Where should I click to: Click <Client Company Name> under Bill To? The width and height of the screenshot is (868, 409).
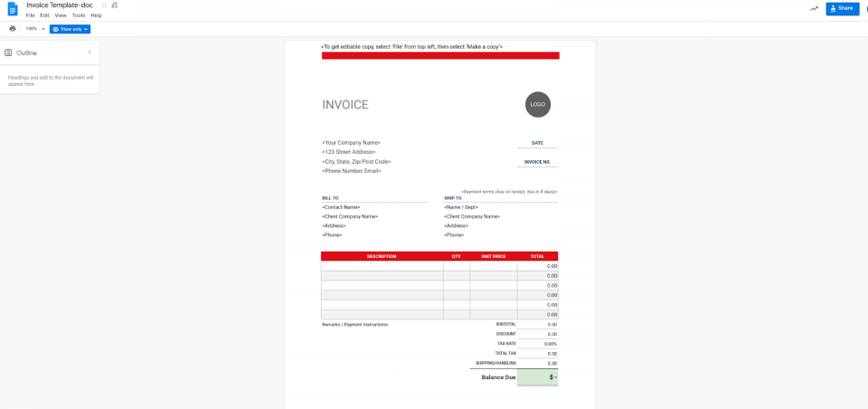coord(350,216)
